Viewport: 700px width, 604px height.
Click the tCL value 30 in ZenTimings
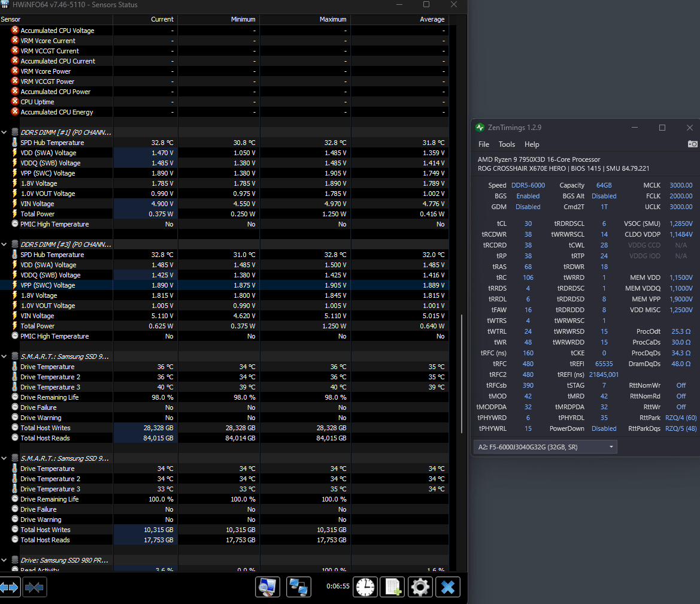tap(528, 224)
